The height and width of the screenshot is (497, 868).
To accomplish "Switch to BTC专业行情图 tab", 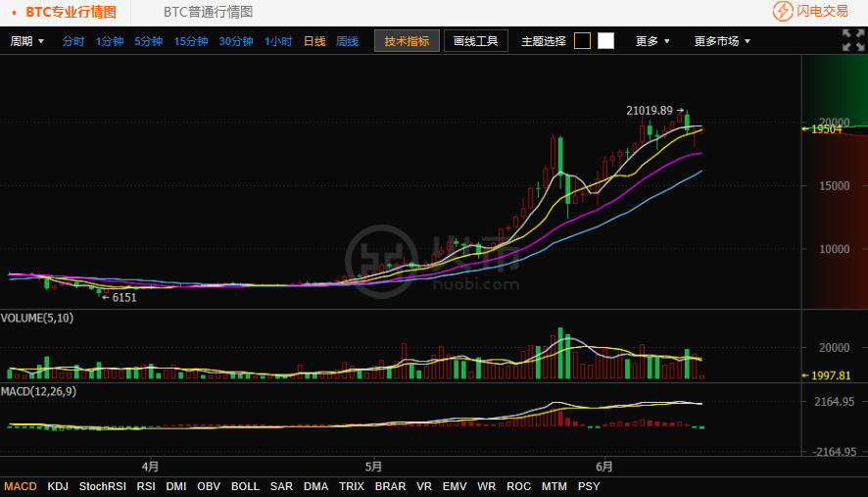I will (x=71, y=12).
